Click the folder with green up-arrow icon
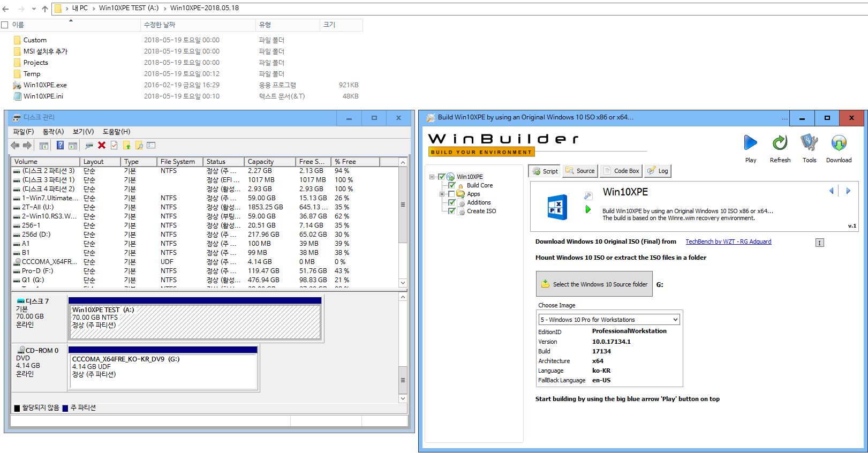 [127, 145]
